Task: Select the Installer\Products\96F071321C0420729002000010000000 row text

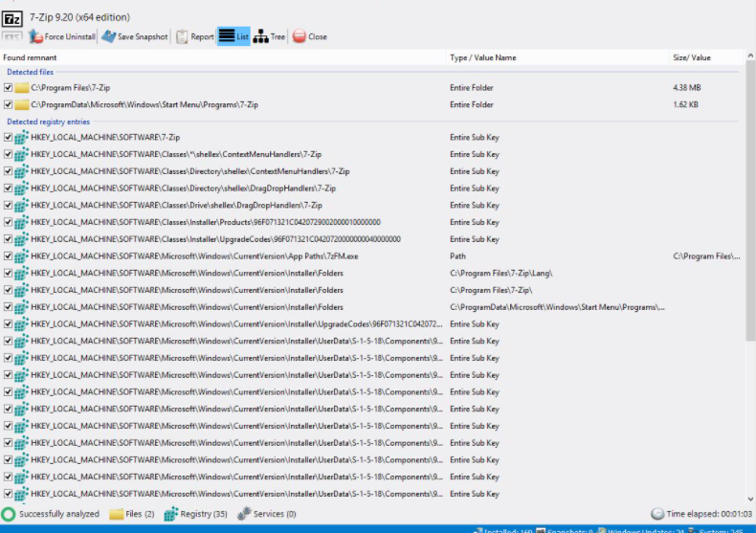Action: pyautogui.click(x=206, y=222)
